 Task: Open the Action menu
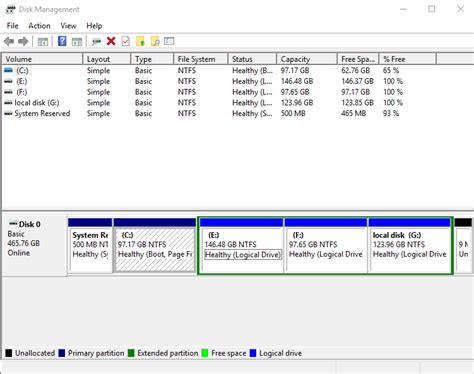[x=39, y=26]
